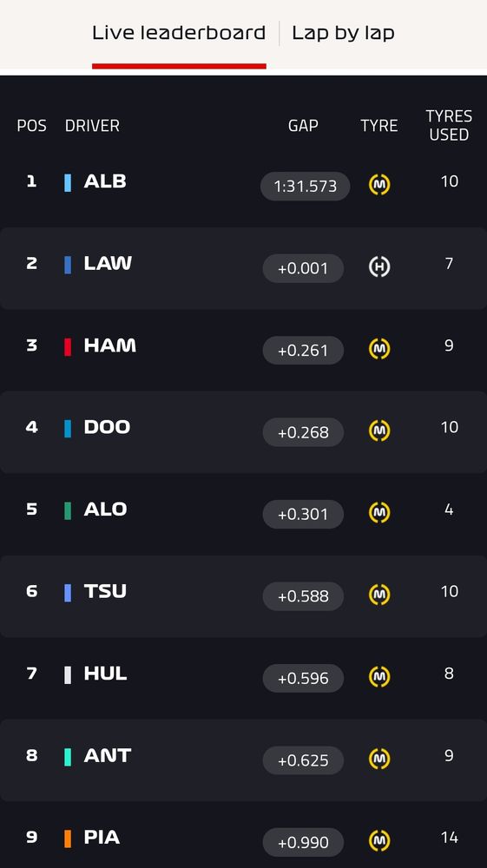Click the GAP column header

(303, 126)
